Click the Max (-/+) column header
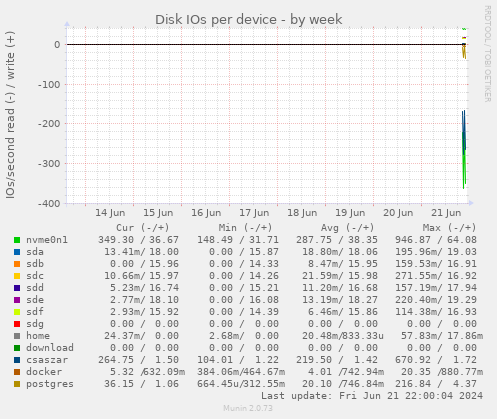This screenshot has width=497, height=419. pyautogui.click(x=449, y=228)
